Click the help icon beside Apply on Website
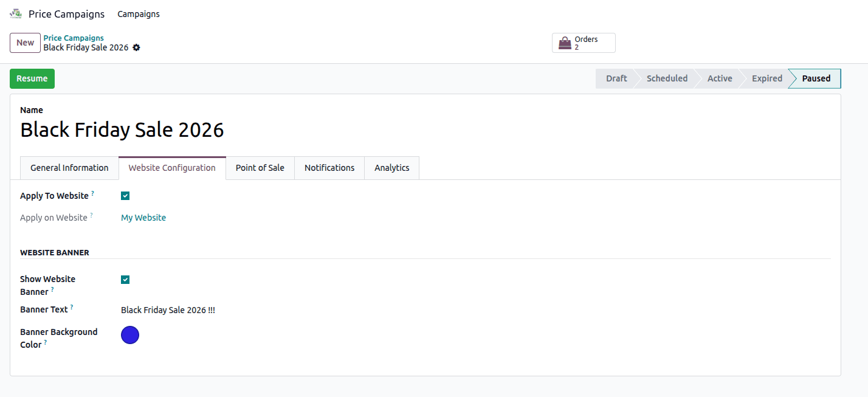868x397 pixels. tap(92, 215)
